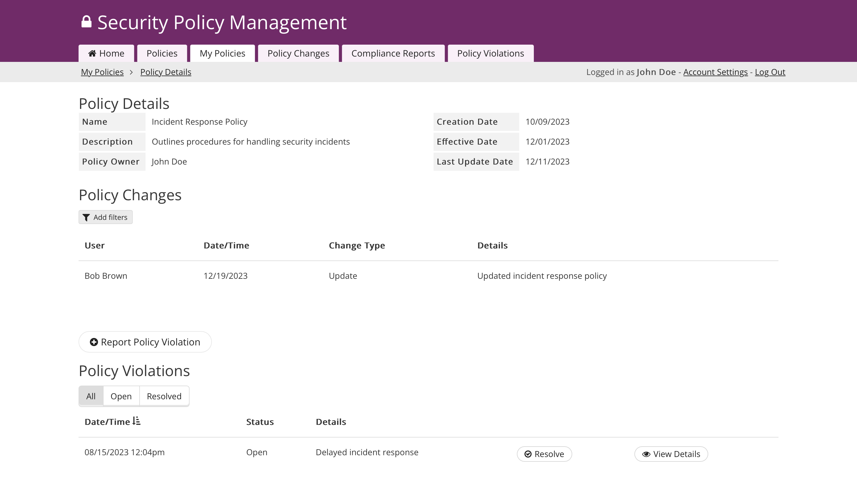Select the All violations filter

pos(91,396)
